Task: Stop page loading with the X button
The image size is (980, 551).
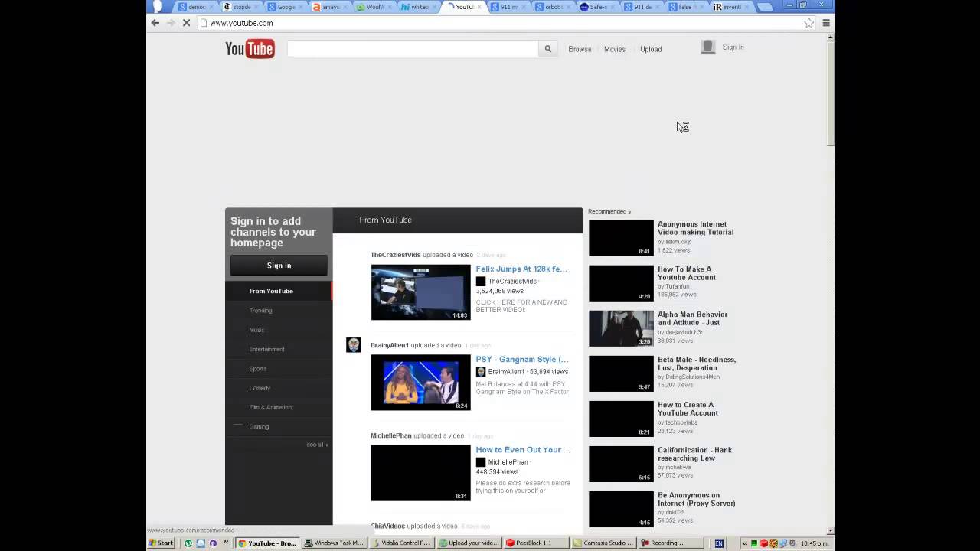Action: tap(186, 23)
